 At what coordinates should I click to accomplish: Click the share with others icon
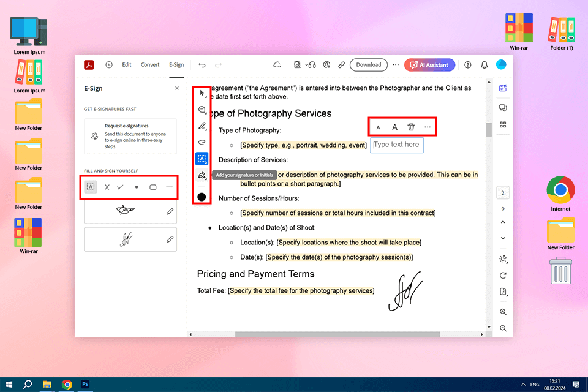tap(326, 65)
